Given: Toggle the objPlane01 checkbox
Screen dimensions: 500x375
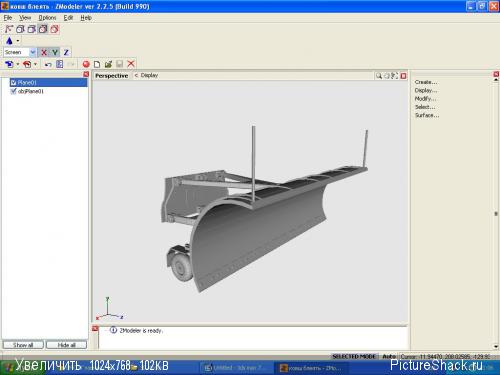Looking at the screenshot, I should (x=13, y=91).
